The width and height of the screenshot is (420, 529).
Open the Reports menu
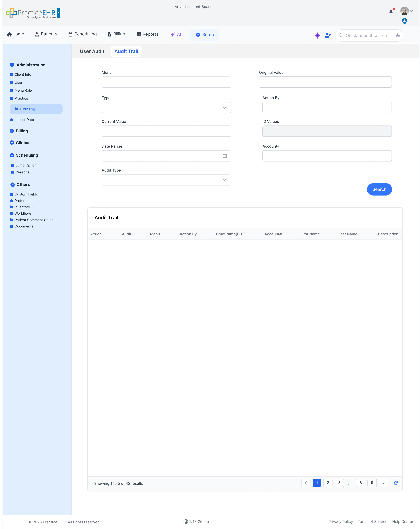point(147,34)
